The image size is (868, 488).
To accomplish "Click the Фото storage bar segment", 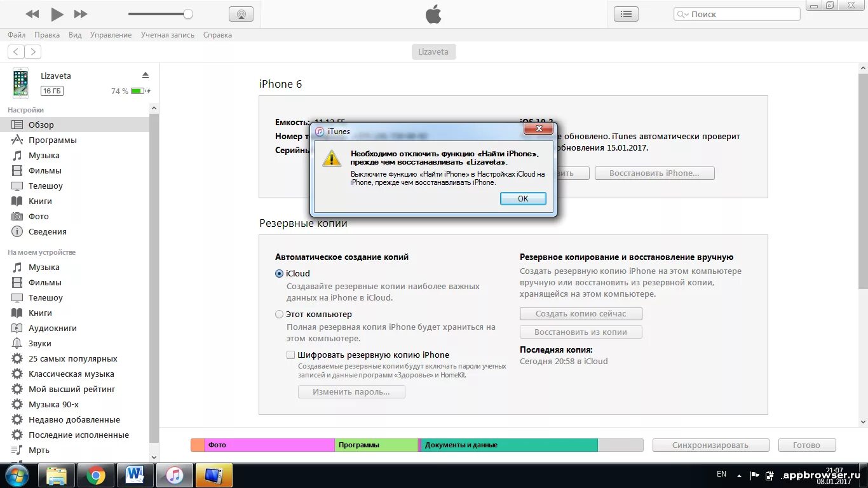I will (x=269, y=445).
